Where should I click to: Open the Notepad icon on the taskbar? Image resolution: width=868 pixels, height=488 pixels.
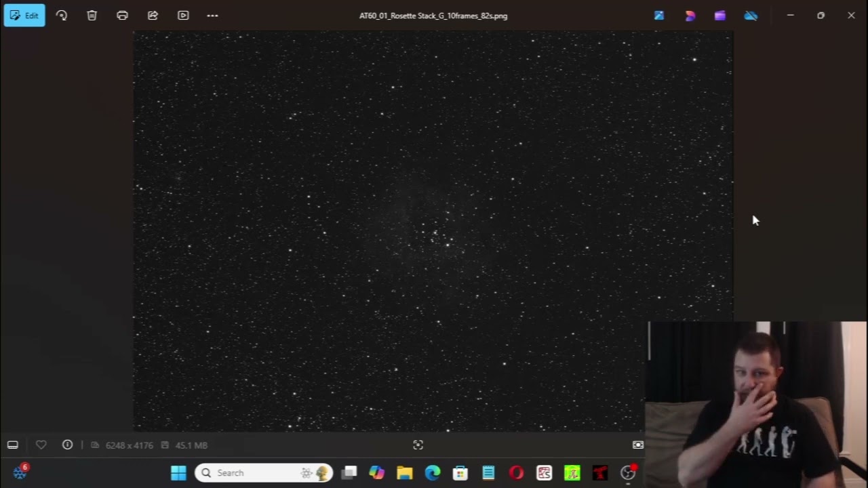[x=488, y=473]
